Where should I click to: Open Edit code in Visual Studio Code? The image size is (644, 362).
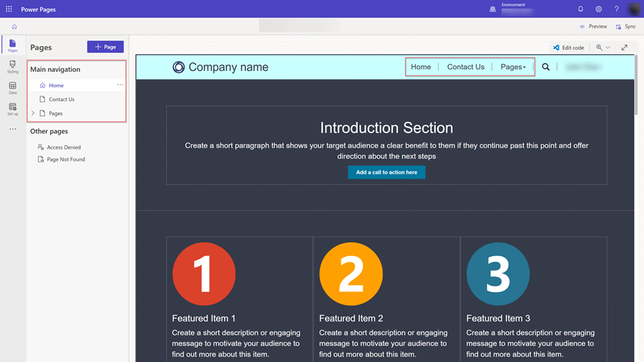pyautogui.click(x=569, y=48)
